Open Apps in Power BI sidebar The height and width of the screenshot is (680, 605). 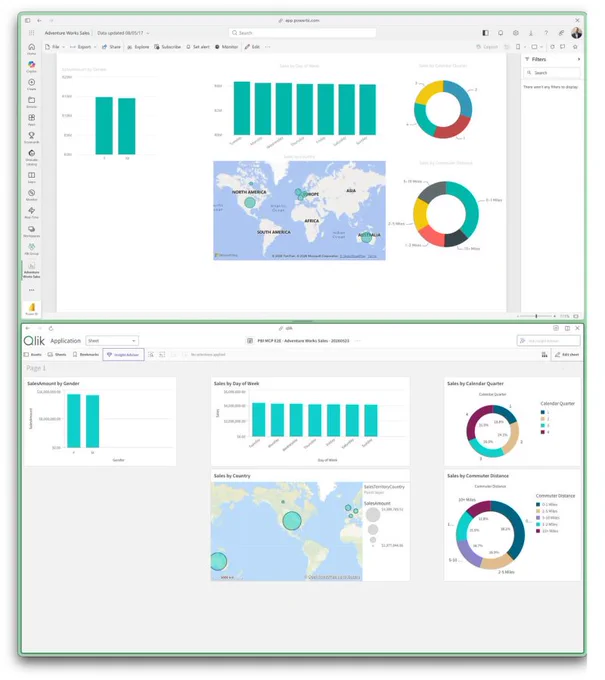click(x=32, y=120)
